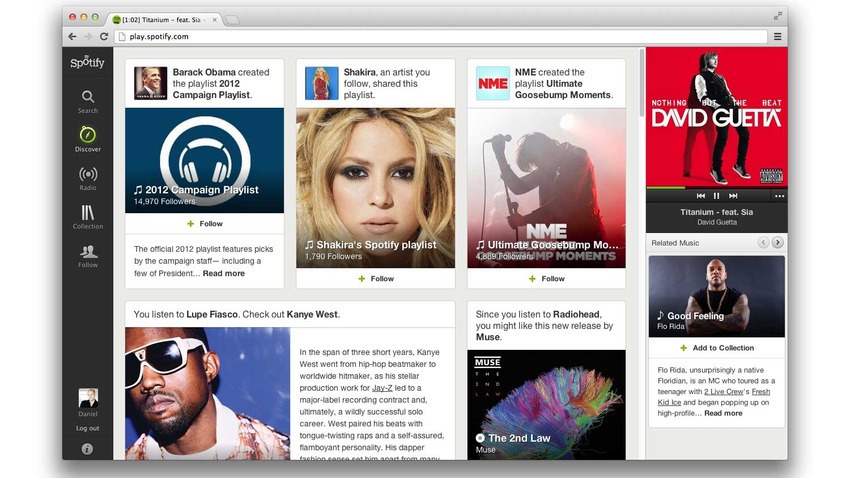This screenshot has height=478, width=850.
Task: Click the Shakira small avatar thumbnail
Action: [321, 83]
